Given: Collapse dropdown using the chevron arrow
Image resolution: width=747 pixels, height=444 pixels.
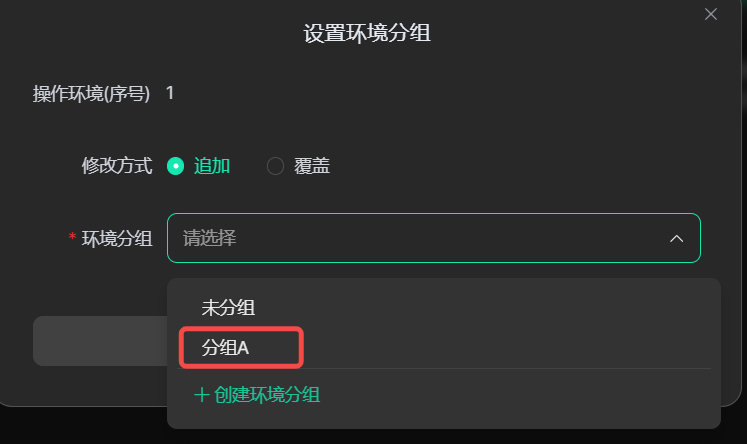Looking at the screenshot, I should pos(677,239).
